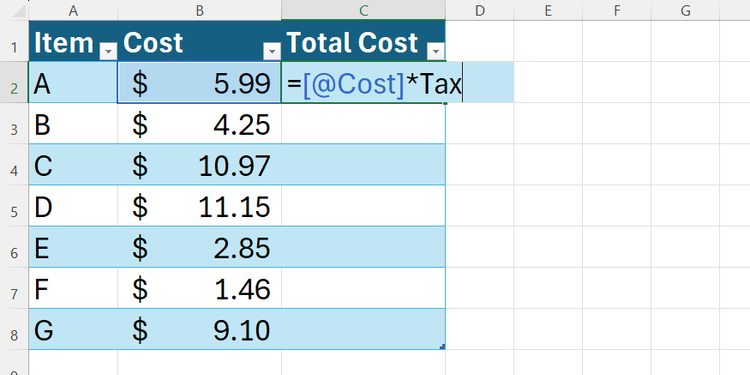This screenshot has height=375, width=750.
Task: Select row 2 header
Action: coord(14,82)
